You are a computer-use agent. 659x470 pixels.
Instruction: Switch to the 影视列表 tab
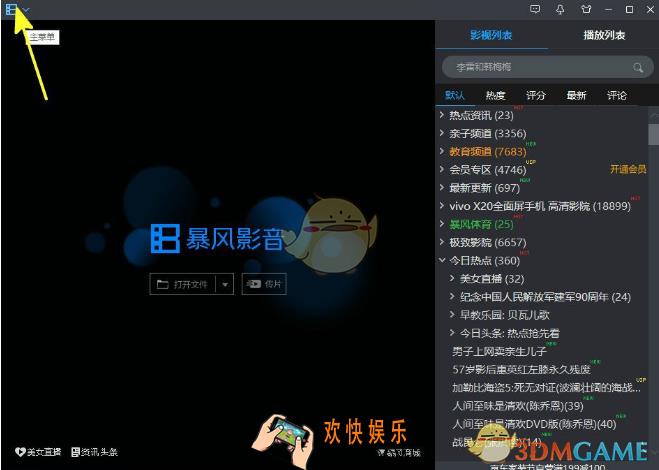[491, 35]
